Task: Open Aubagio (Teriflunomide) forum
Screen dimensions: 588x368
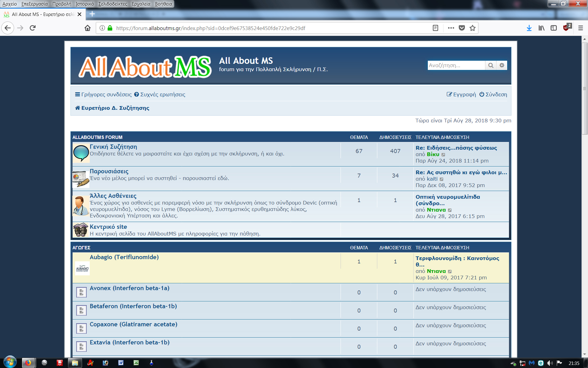Action: [124, 257]
